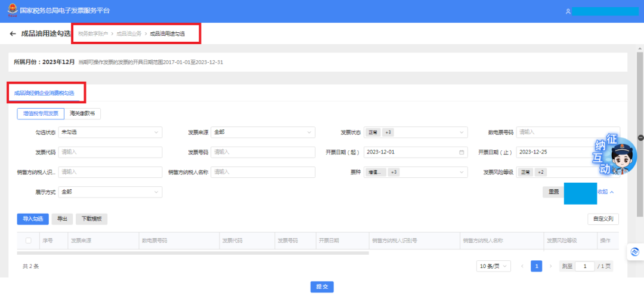This screenshot has height=296, width=644.
Task: Tick the select-all checkbox in table header
Action: (x=29, y=240)
